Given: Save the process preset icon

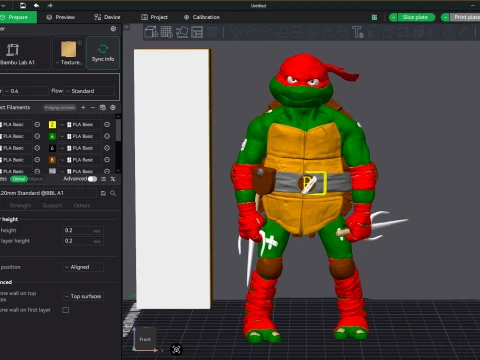Looking at the screenshot, I should [x=103, y=193].
